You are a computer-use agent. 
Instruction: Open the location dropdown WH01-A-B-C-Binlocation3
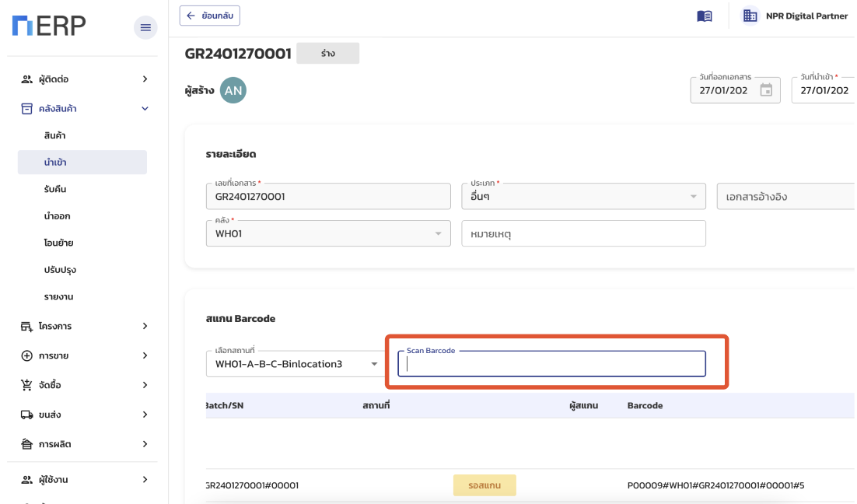pyautogui.click(x=374, y=364)
